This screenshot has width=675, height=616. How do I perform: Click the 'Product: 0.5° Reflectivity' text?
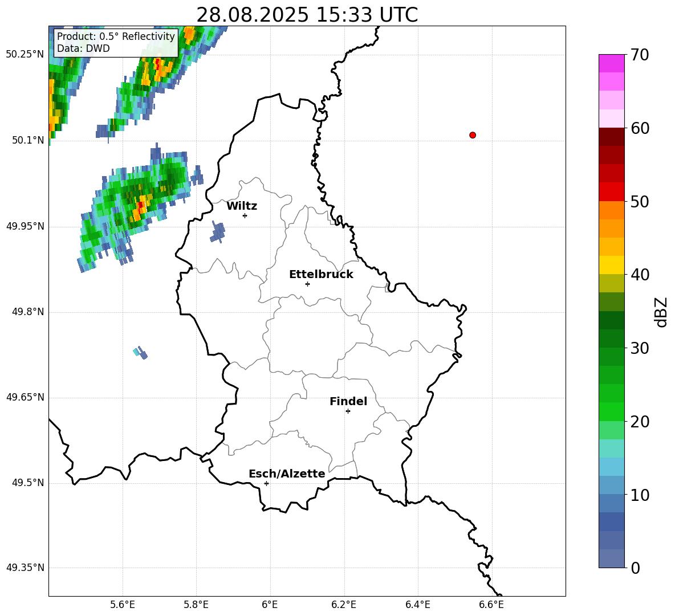[116, 36]
